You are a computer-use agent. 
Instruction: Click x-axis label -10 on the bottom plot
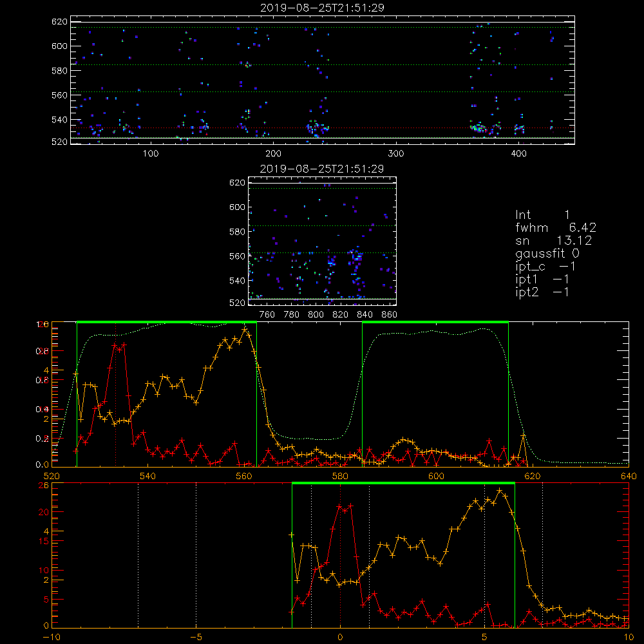tap(52, 638)
